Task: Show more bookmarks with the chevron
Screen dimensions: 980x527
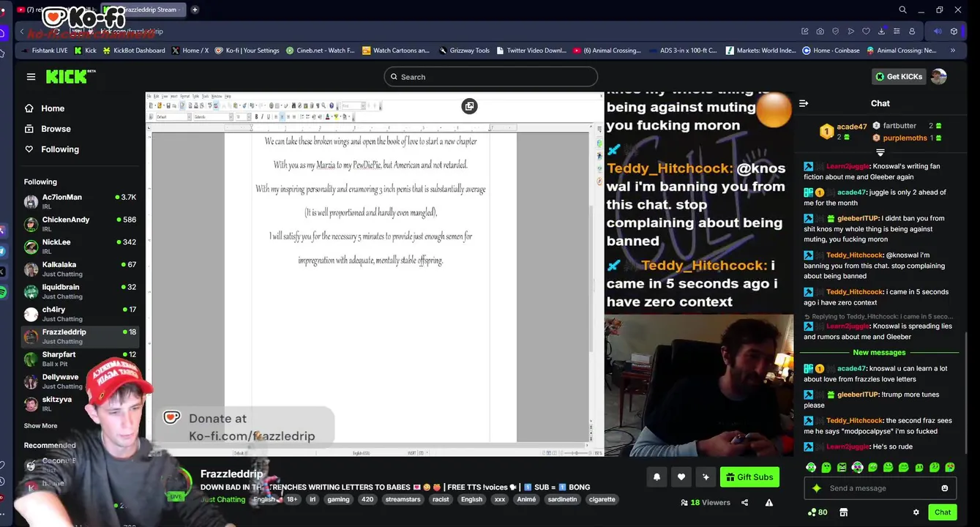Action: point(953,51)
